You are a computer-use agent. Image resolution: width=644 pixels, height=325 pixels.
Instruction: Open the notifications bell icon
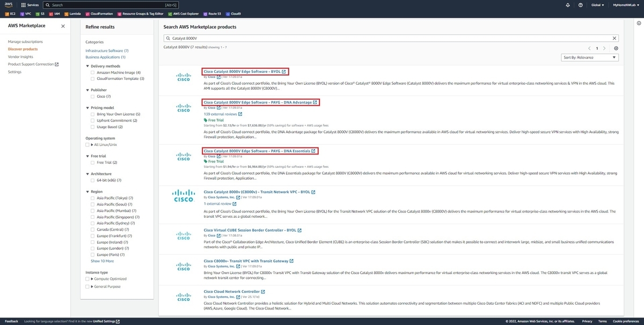pyautogui.click(x=568, y=5)
